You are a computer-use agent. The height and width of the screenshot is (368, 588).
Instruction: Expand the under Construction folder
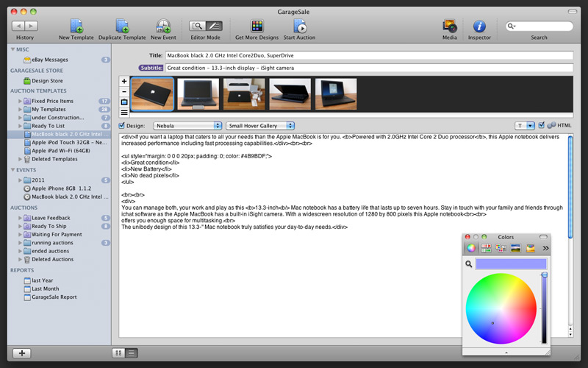click(21, 118)
